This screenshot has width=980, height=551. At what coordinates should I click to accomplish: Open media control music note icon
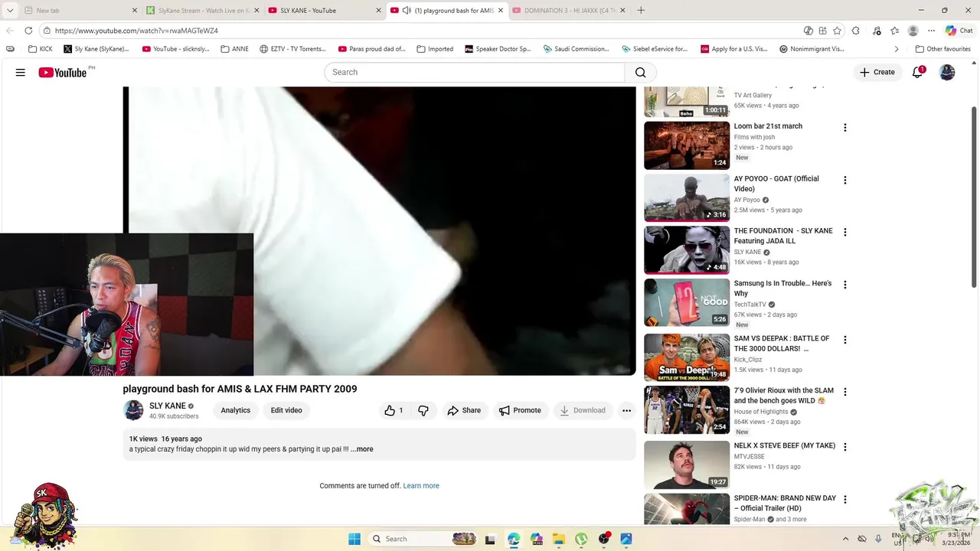[x=877, y=31]
